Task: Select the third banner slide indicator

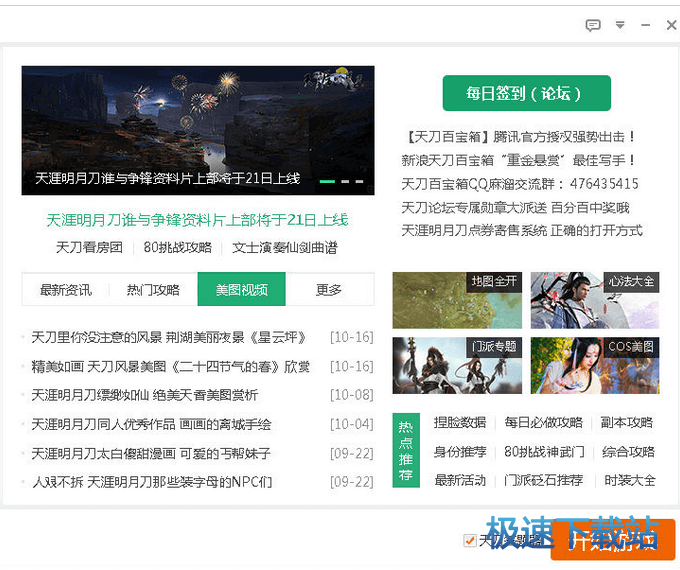Action: tap(359, 181)
